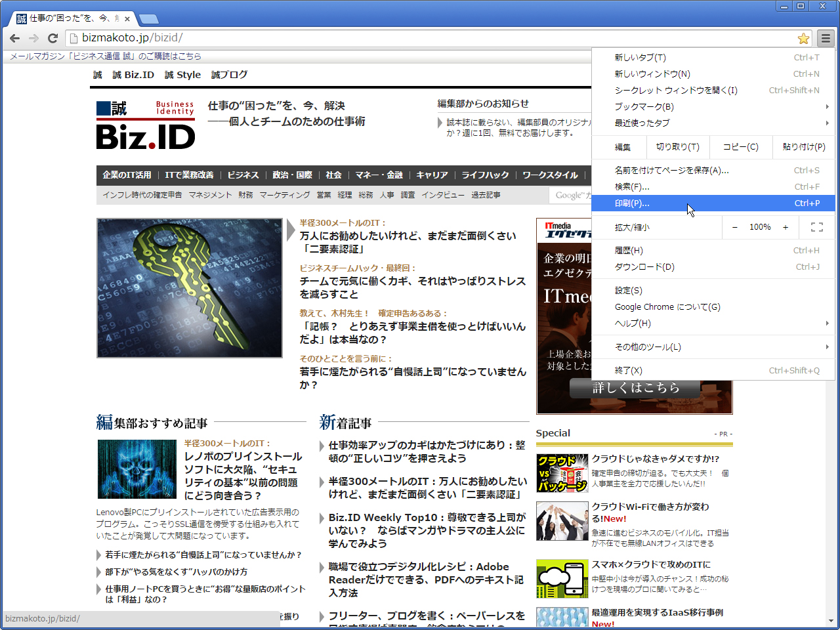Open the Adobe Reader PDF article link

[427, 579]
